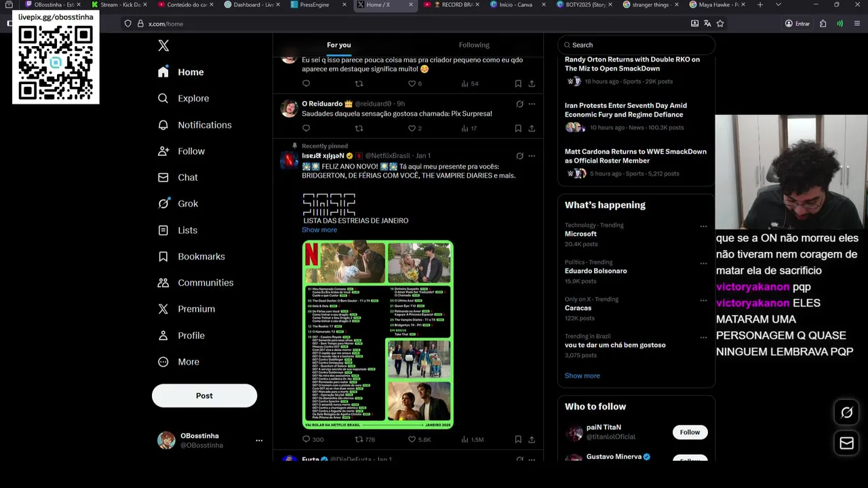Bookmark the post with 54 views
Viewport: 868px width, 488px height.
click(518, 83)
